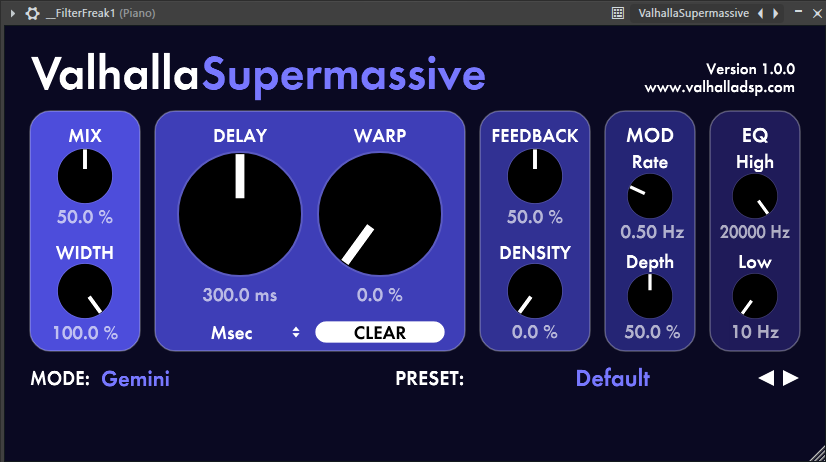826x462 pixels.
Task: Switch to next plugin with right arrow
Action: click(773, 13)
